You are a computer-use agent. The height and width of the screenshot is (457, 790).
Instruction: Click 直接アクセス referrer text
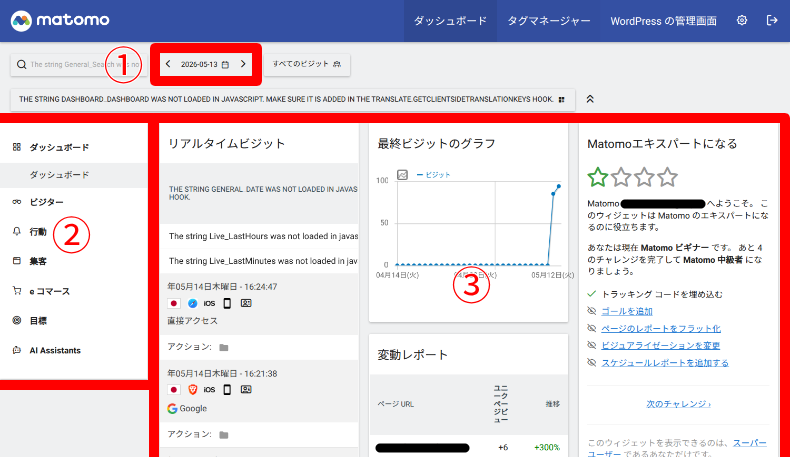point(192,321)
